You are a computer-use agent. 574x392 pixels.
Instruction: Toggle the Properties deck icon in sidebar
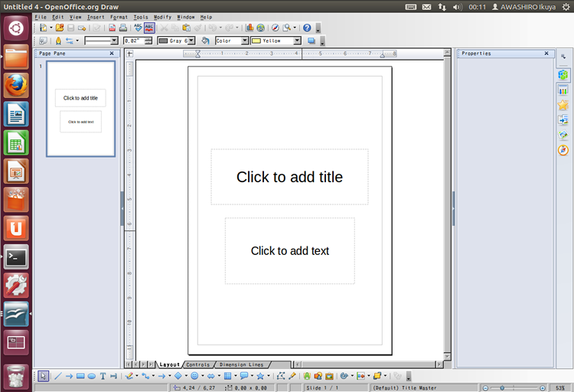(563, 75)
